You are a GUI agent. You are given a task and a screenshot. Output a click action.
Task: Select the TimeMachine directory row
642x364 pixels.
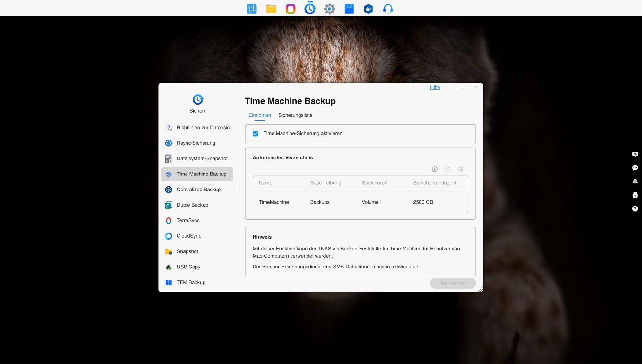coord(360,202)
